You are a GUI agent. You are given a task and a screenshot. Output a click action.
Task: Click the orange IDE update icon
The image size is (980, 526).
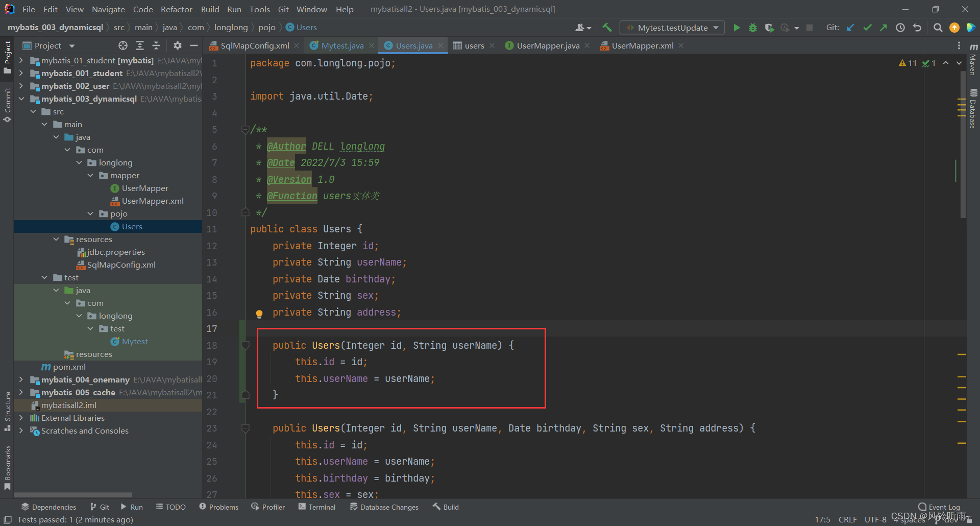(954, 28)
